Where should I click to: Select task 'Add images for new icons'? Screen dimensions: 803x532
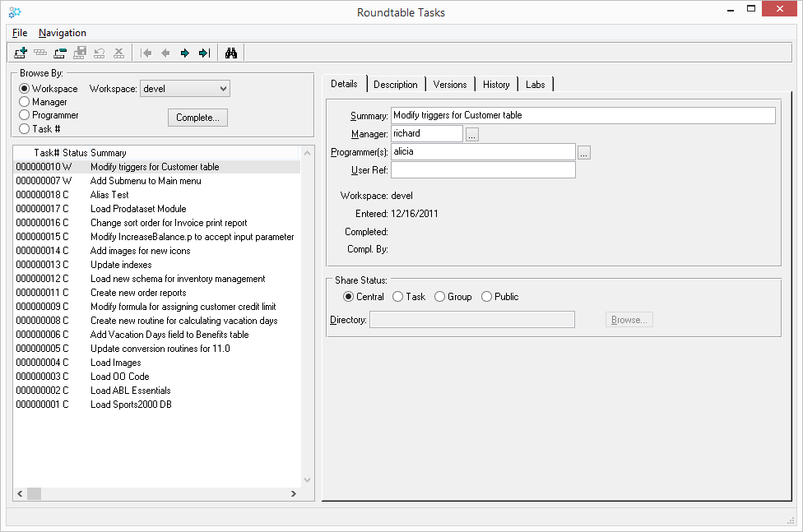click(156, 251)
